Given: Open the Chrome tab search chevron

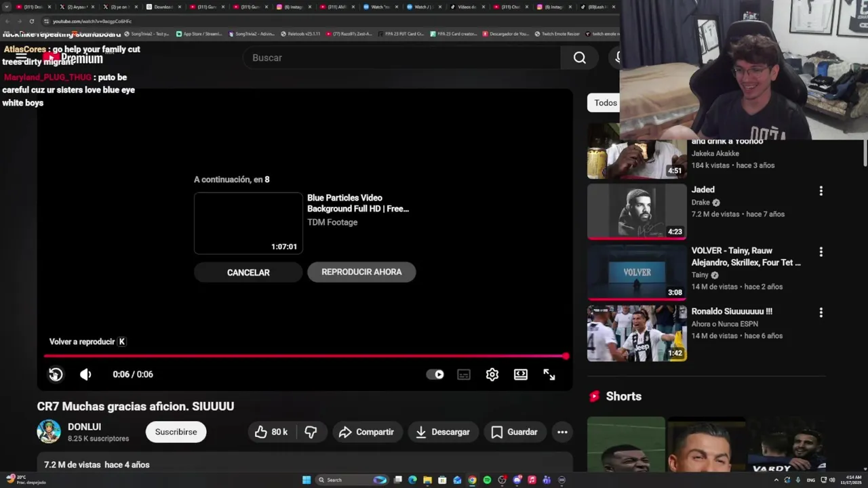Looking at the screenshot, I should [6, 7].
